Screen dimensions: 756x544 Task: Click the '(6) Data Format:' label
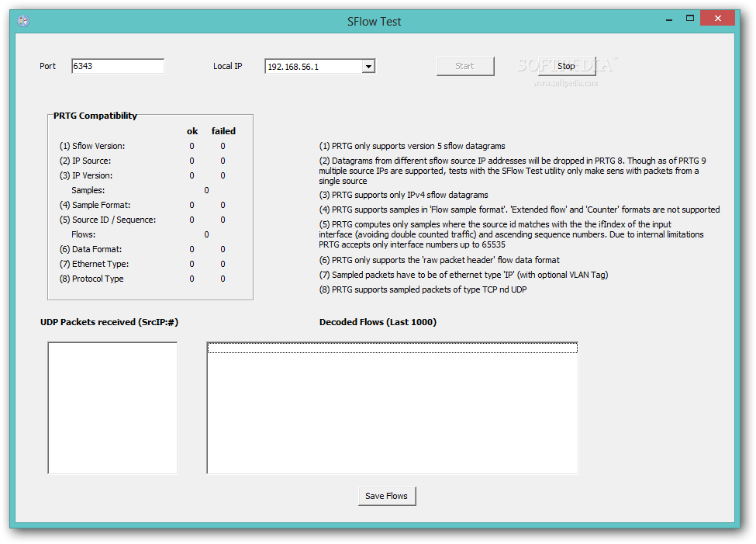[91, 250]
